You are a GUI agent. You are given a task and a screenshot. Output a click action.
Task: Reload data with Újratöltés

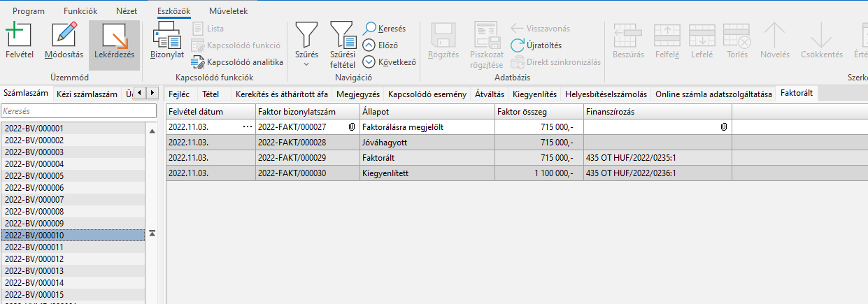point(518,45)
